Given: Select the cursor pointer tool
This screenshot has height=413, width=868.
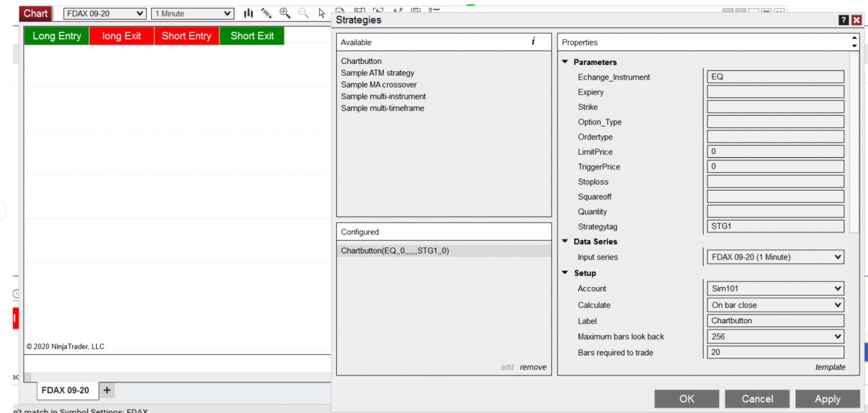Looking at the screenshot, I should click(x=322, y=12).
